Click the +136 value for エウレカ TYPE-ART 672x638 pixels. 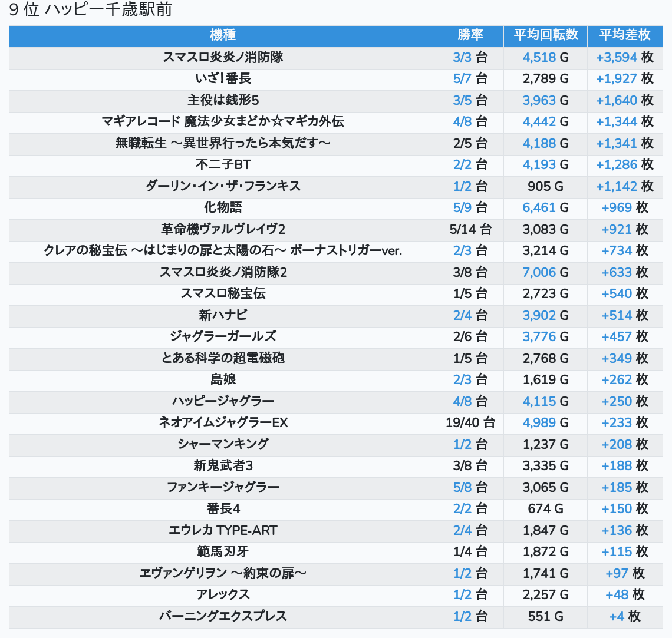point(617,531)
